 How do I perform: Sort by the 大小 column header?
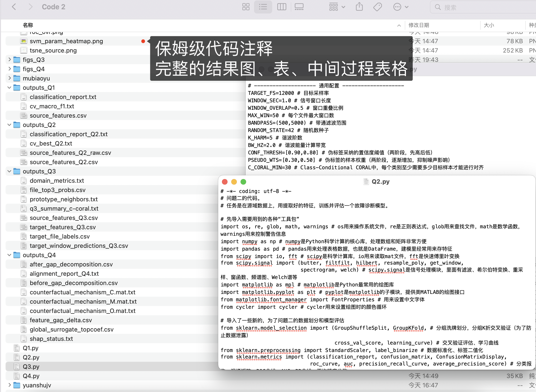(x=489, y=25)
